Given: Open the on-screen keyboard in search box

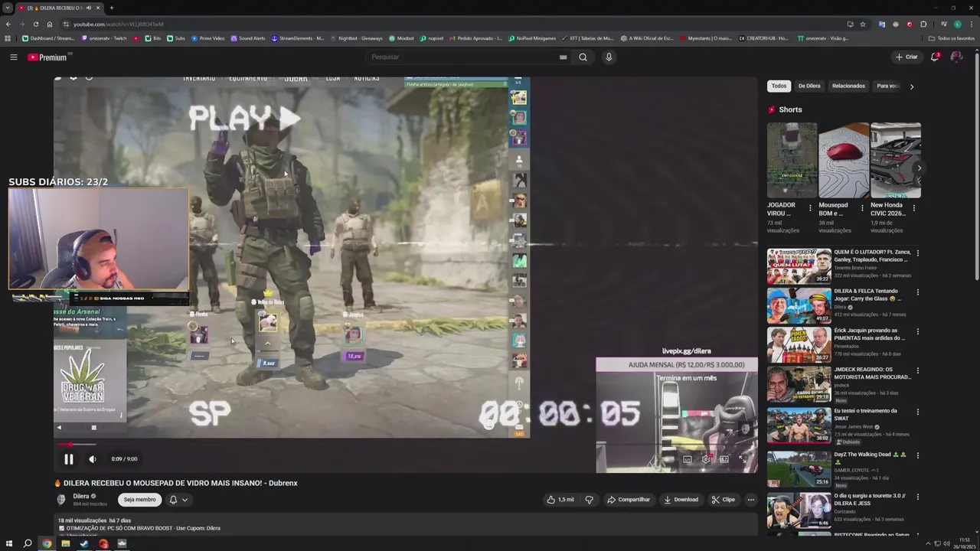Looking at the screenshot, I should pyautogui.click(x=563, y=57).
